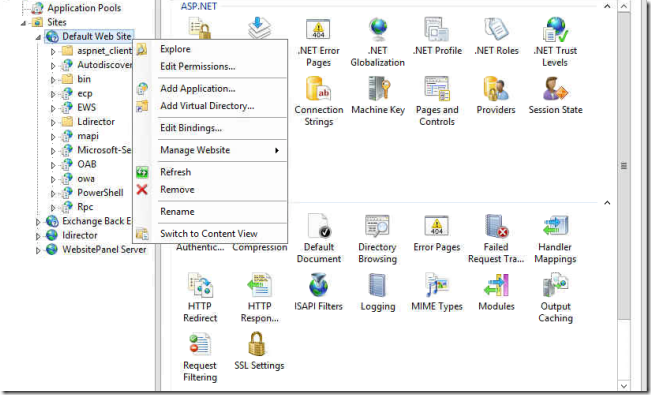Open Logging feature
The height and width of the screenshot is (395, 651).
pyautogui.click(x=377, y=293)
